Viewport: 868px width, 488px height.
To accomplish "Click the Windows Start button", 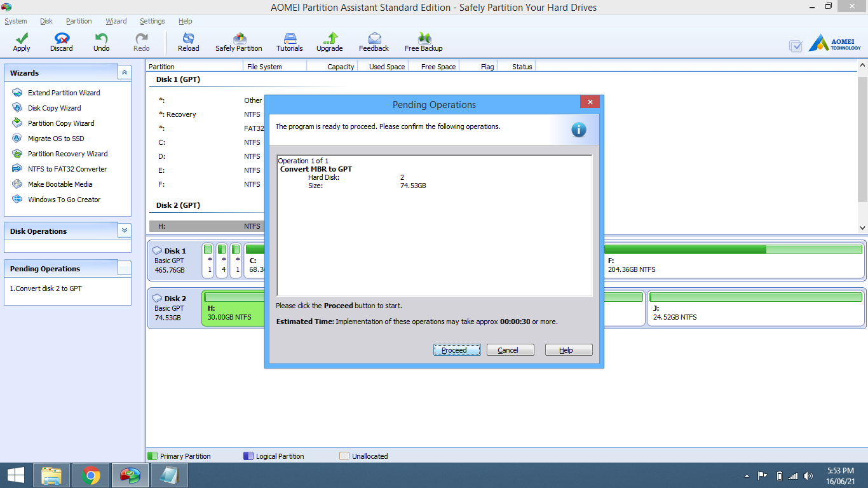I will coord(16,475).
